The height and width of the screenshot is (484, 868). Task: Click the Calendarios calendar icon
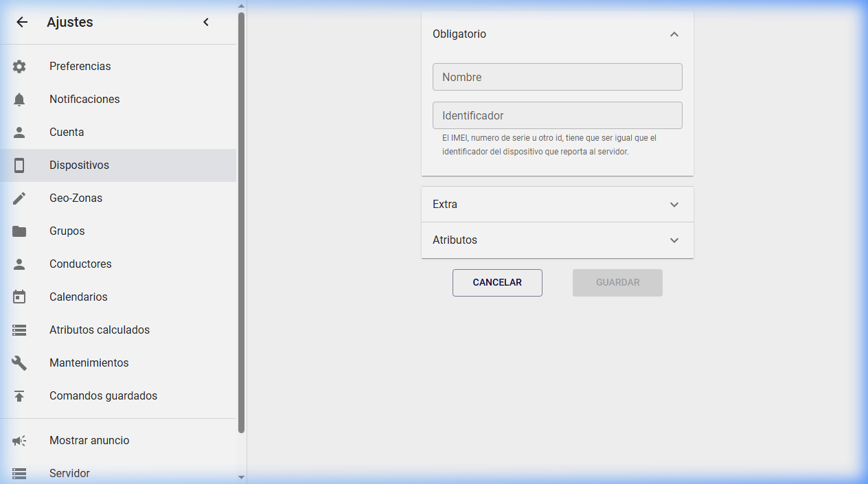point(19,297)
